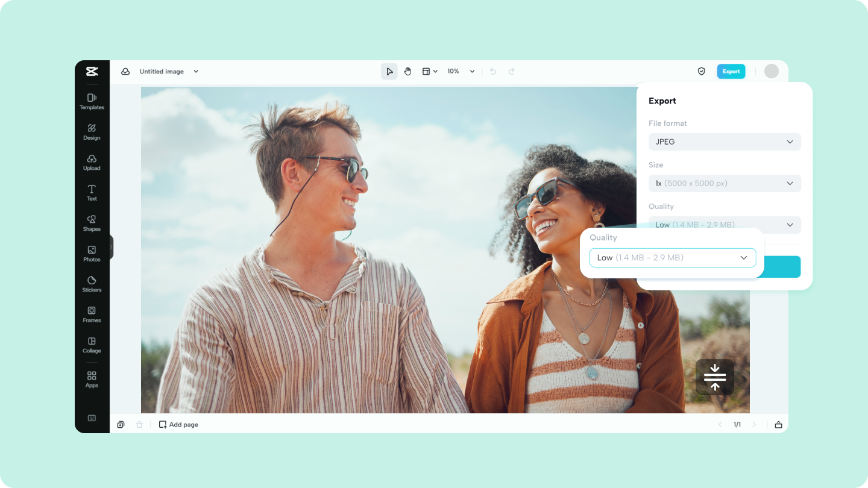Redo the last action
Image resolution: width=868 pixels, height=488 pixels.
pos(512,71)
